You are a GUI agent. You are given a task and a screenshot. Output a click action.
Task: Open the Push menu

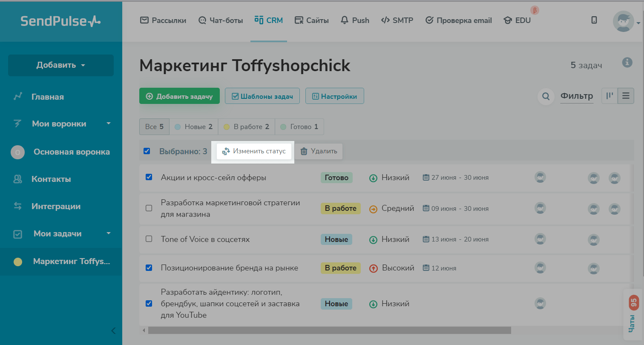pos(355,20)
